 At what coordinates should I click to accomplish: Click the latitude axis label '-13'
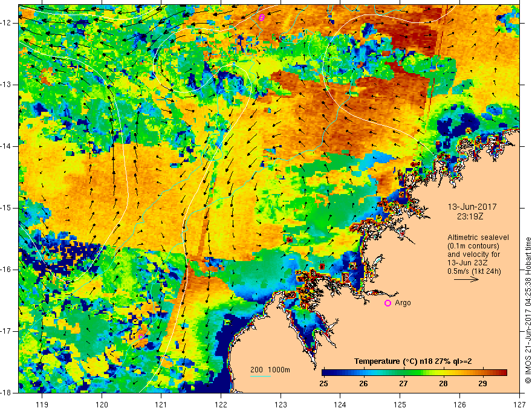click(6, 85)
